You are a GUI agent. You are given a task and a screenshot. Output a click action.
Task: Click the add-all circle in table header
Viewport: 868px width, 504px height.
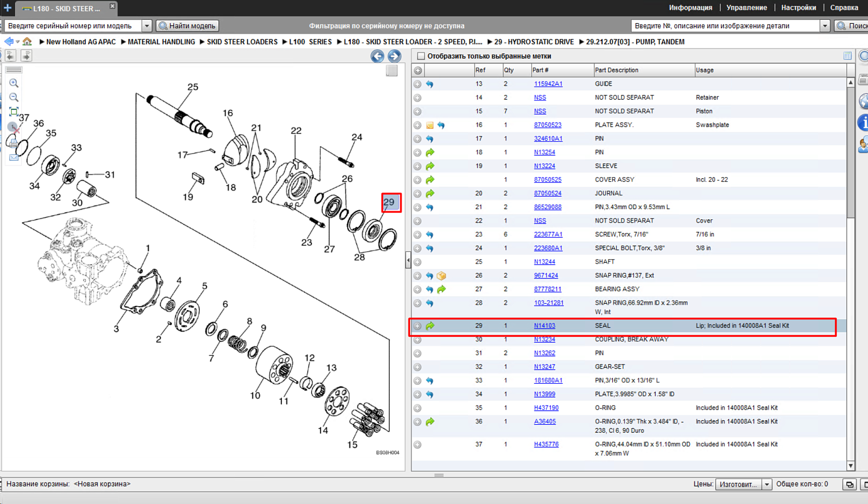pyautogui.click(x=418, y=71)
